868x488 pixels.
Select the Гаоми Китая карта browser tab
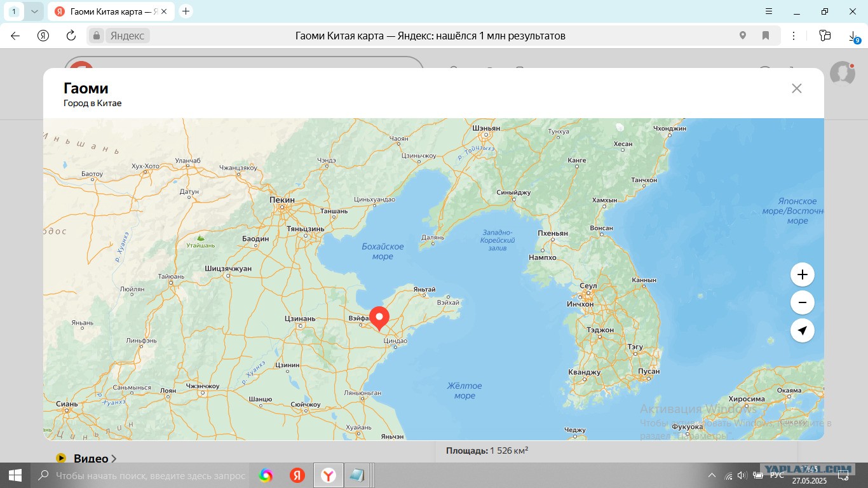pos(111,11)
